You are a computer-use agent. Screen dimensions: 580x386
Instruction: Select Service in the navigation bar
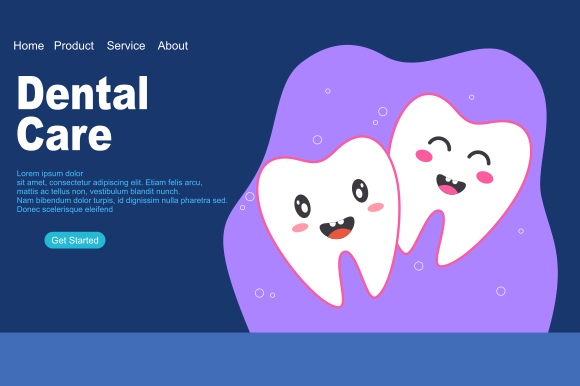126,46
